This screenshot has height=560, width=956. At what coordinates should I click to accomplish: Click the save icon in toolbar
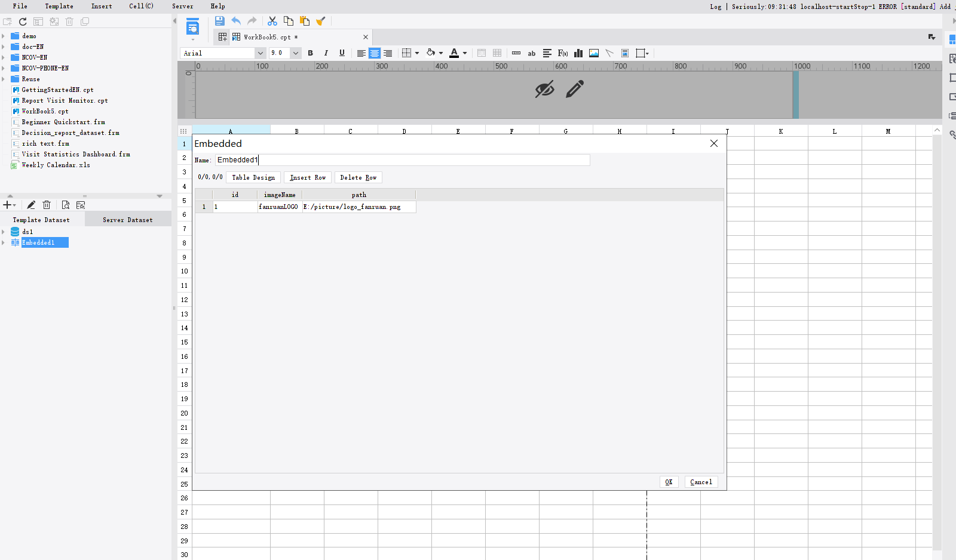[220, 21]
